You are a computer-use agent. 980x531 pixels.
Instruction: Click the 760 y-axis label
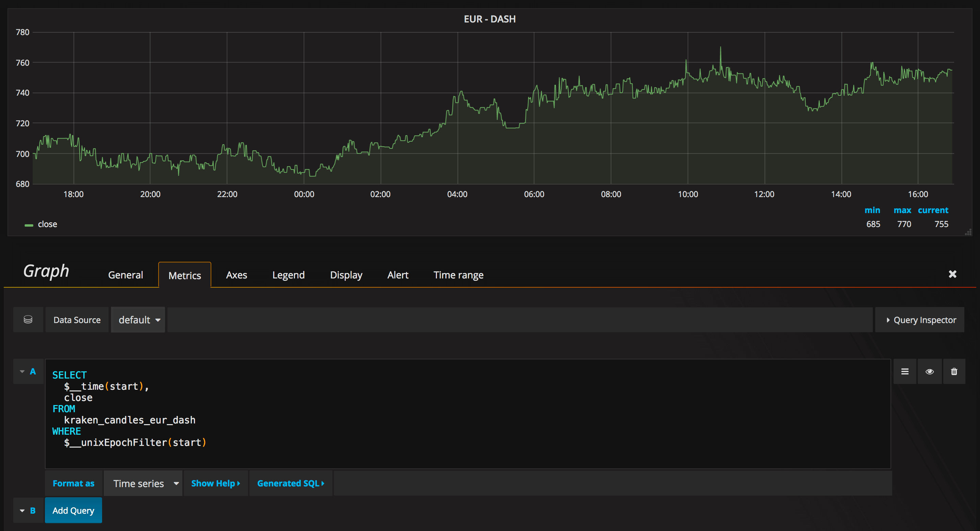tap(22, 63)
